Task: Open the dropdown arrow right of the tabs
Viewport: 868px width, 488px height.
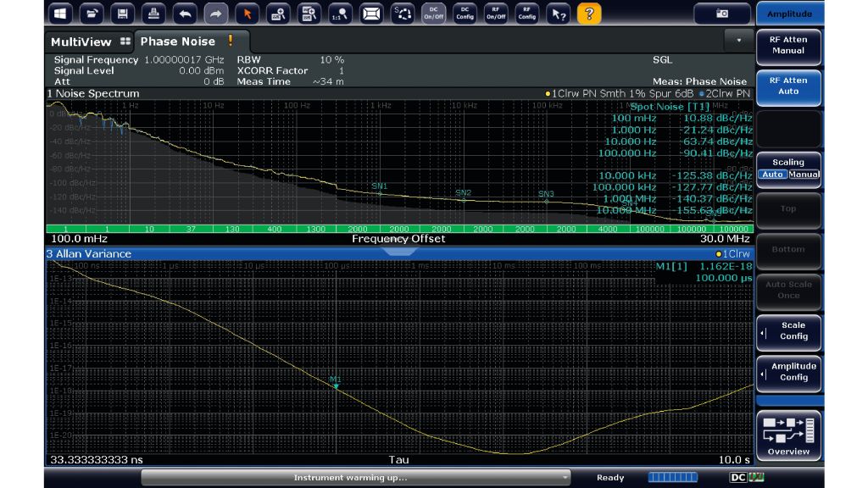Action: point(738,40)
